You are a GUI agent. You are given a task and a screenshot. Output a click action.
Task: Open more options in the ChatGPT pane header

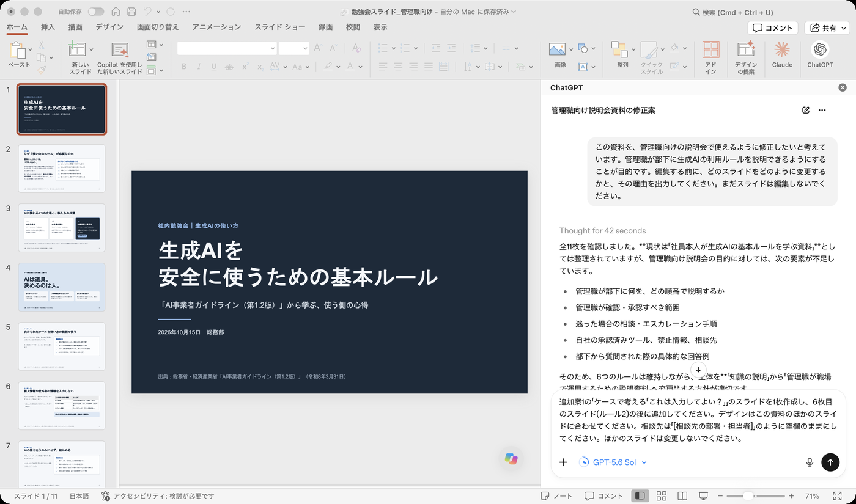click(822, 110)
